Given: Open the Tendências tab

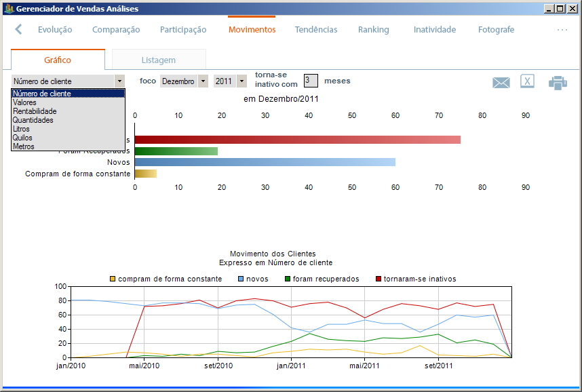Looking at the screenshot, I should [315, 30].
